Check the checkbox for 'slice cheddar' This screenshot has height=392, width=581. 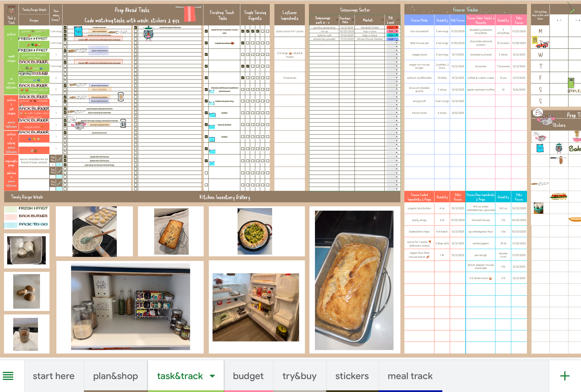(x=65, y=89)
